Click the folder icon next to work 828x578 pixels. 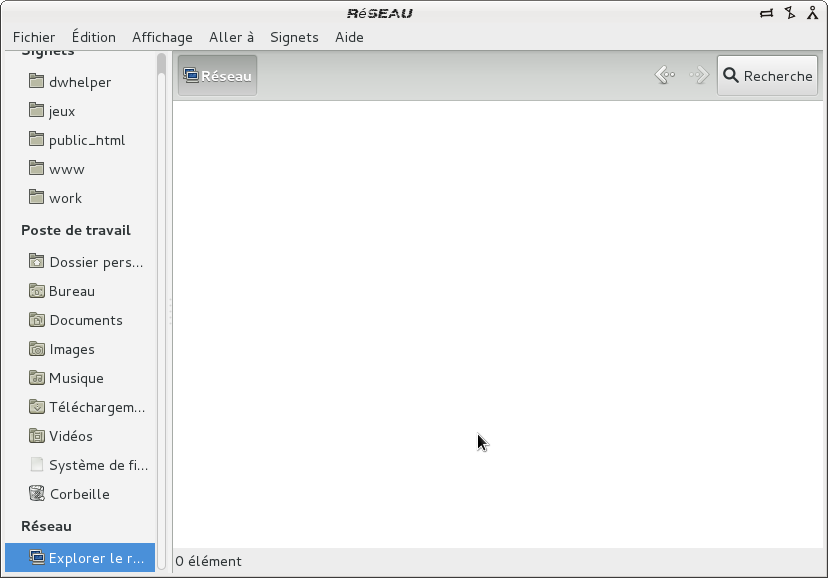[36, 197]
